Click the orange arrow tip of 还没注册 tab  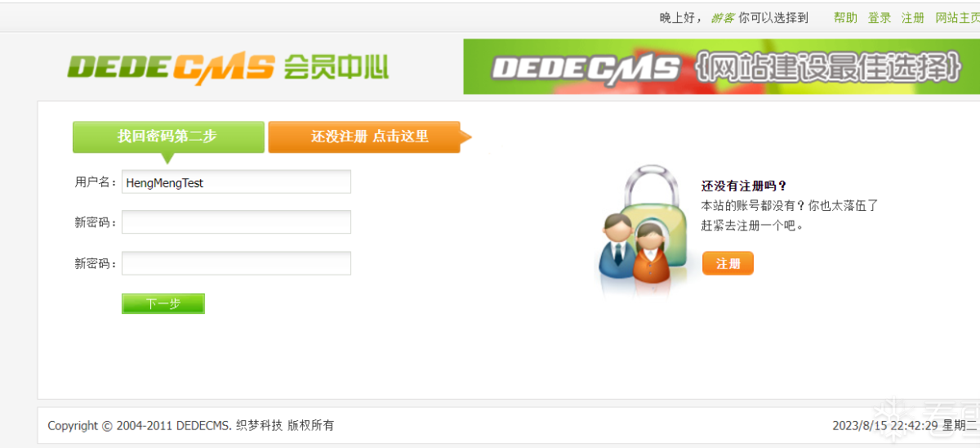click(466, 137)
